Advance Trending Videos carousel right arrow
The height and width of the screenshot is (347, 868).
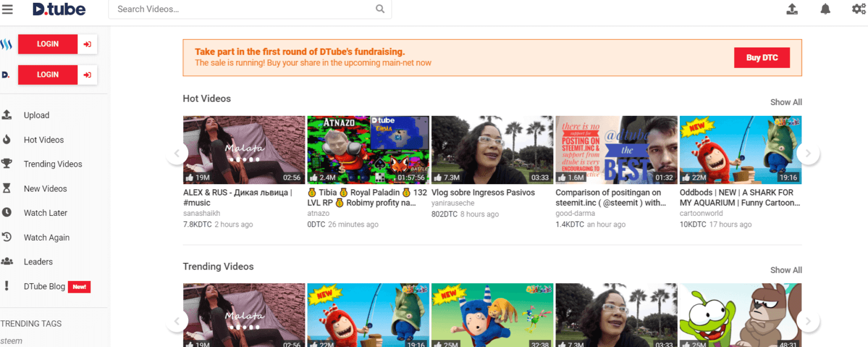click(808, 321)
